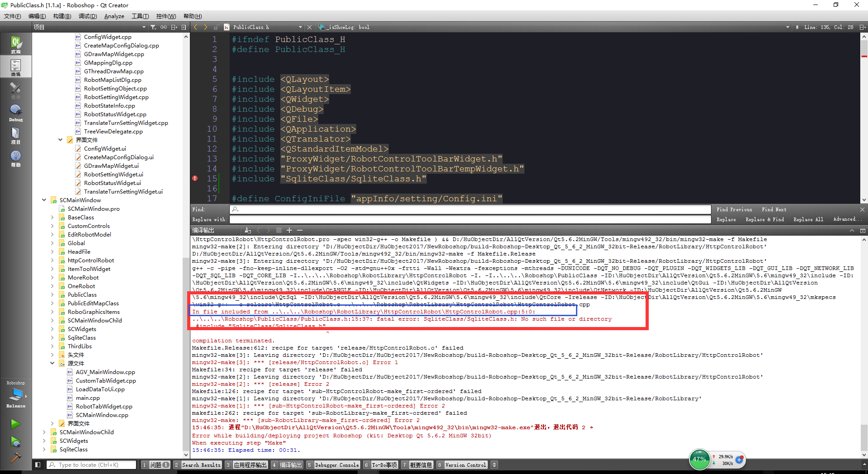Open the 设计 (Design) mode

pyautogui.click(x=16, y=89)
